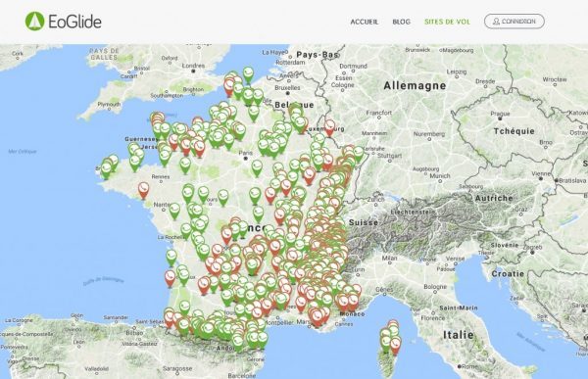Open the green marker north of Rennes
Screen dimensions: 588x379
pyautogui.click(x=165, y=158)
